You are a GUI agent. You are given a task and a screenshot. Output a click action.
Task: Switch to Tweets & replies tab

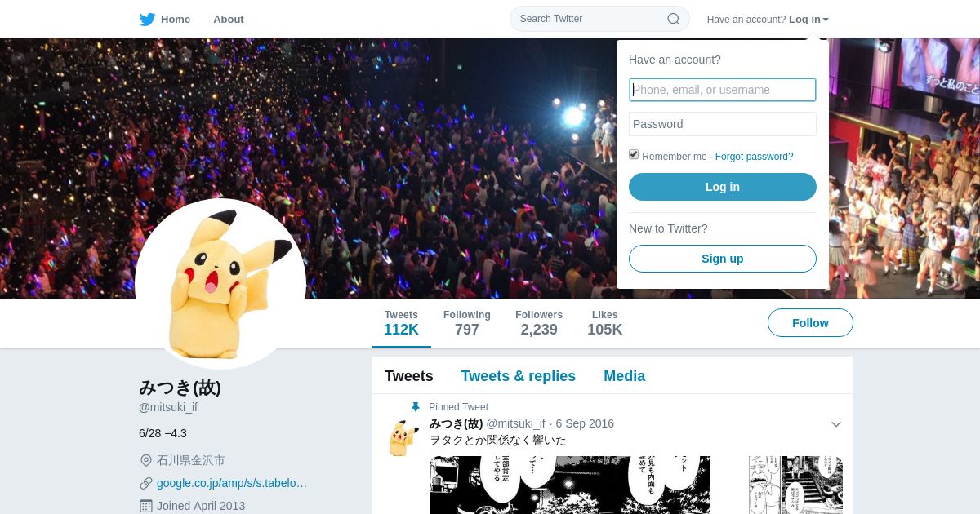[518, 376]
